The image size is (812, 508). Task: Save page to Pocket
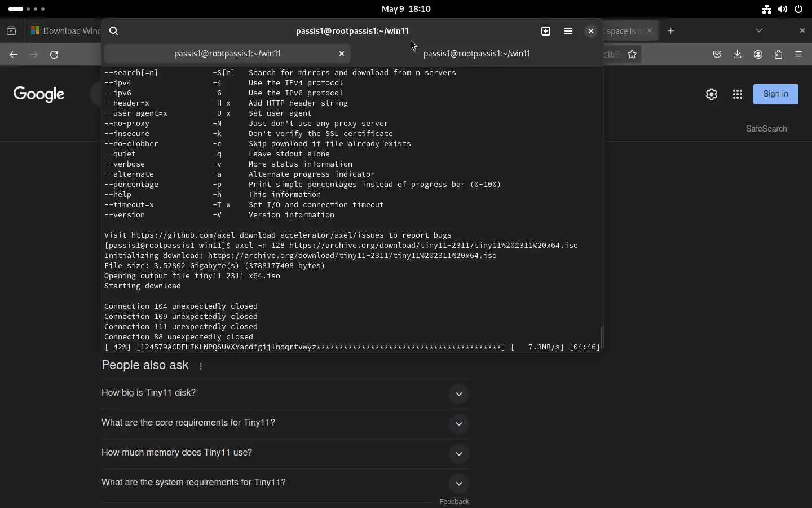click(x=717, y=55)
